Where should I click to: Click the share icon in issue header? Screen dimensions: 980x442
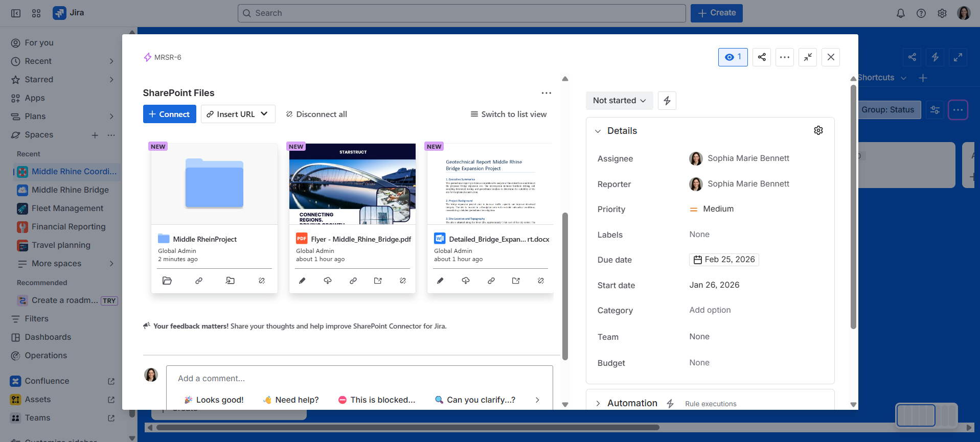761,57
